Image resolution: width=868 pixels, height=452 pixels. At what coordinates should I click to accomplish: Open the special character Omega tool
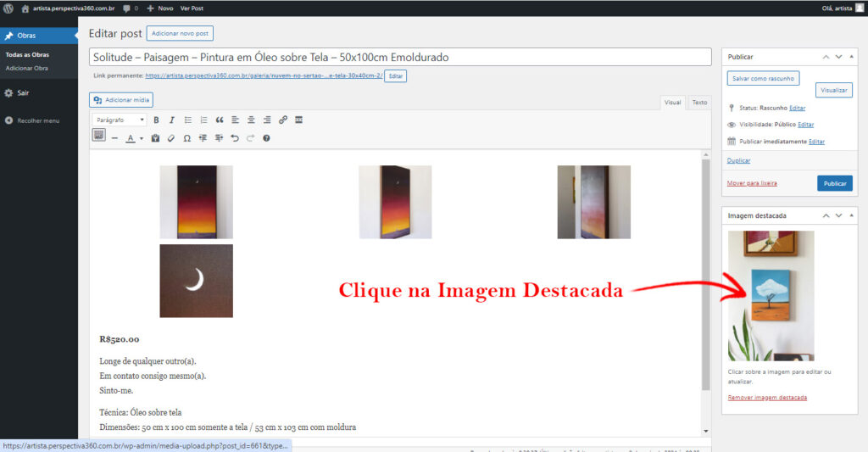[x=187, y=138]
